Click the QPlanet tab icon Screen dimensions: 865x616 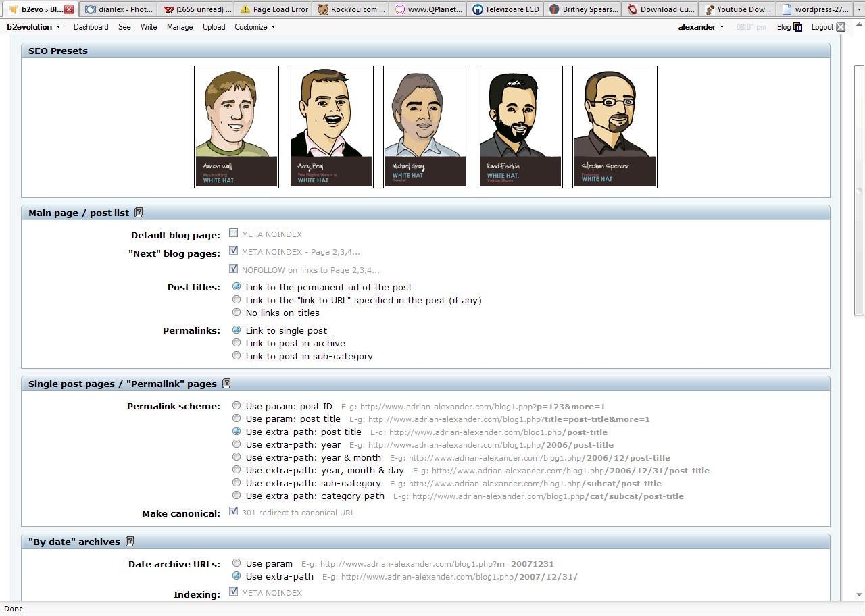click(401, 9)
